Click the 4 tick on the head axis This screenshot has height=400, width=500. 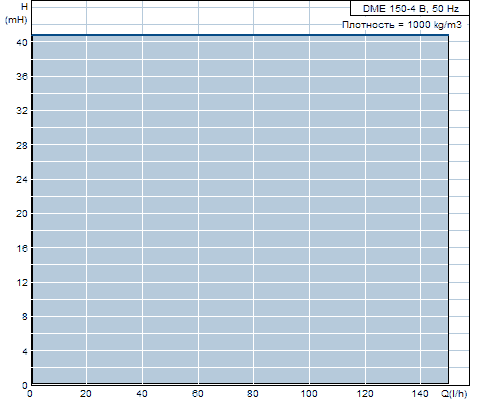click(25, 351)
